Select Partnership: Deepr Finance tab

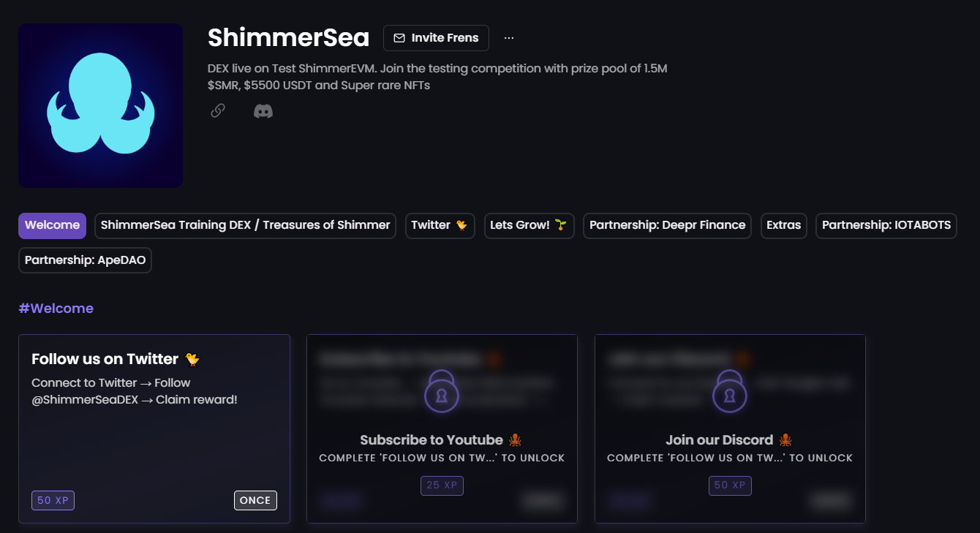668,226
